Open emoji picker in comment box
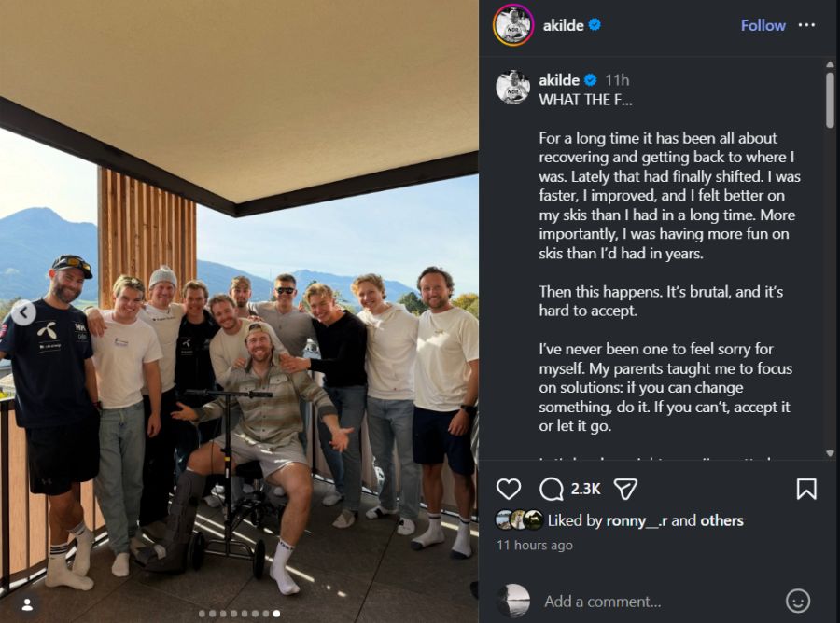 coord(798,601)
